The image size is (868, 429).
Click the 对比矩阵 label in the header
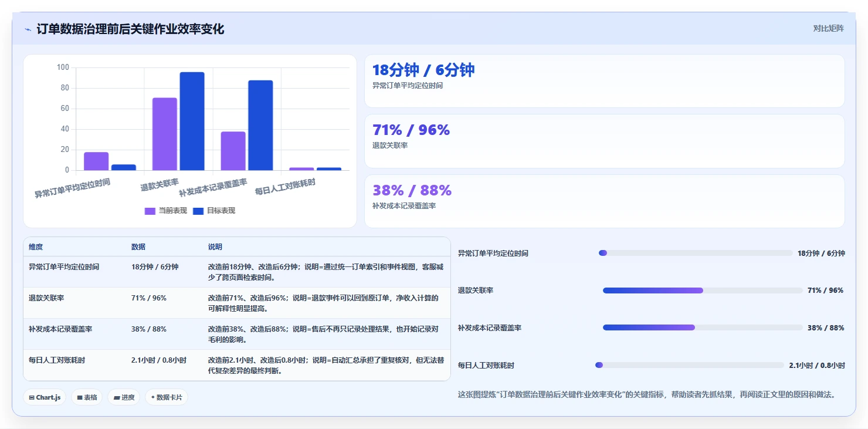click(x=828, y=28)
